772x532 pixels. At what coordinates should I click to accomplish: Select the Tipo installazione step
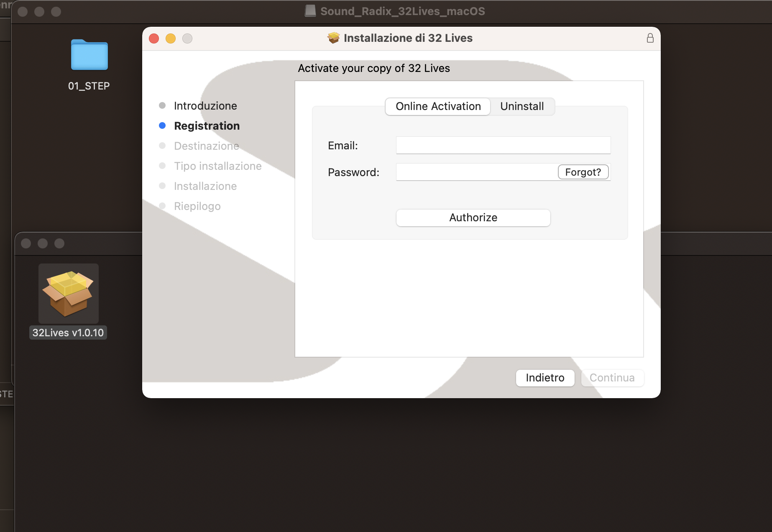[217, 166]
